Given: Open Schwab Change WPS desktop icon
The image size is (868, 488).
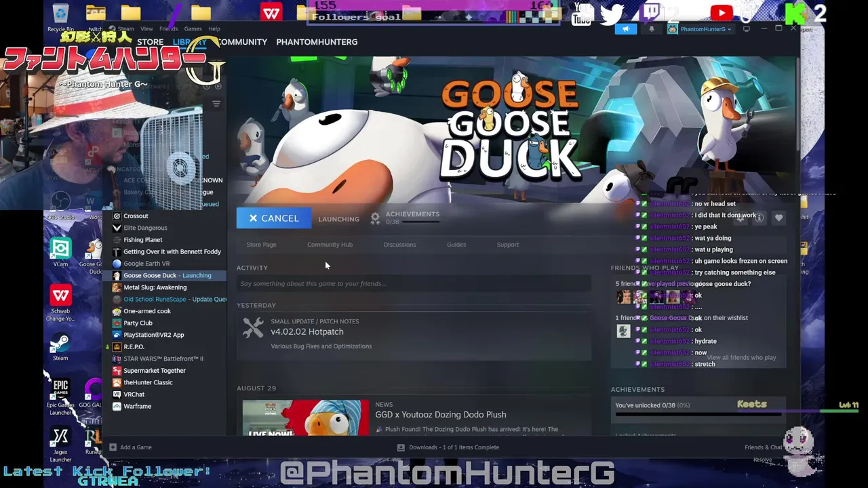Looking at the screenshot, I should (x=60, y=303).
